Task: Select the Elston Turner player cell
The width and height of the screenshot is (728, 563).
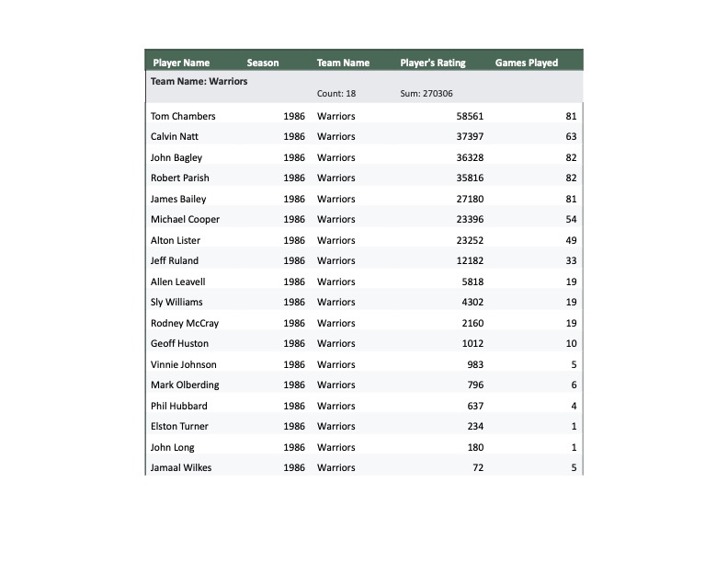Action: [179, 427]
